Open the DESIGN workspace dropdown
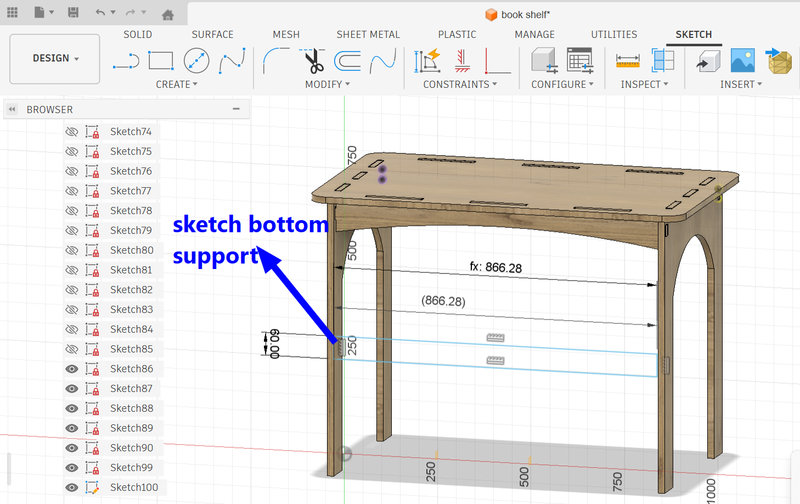800x504 pixels. [x=55, y=59]
